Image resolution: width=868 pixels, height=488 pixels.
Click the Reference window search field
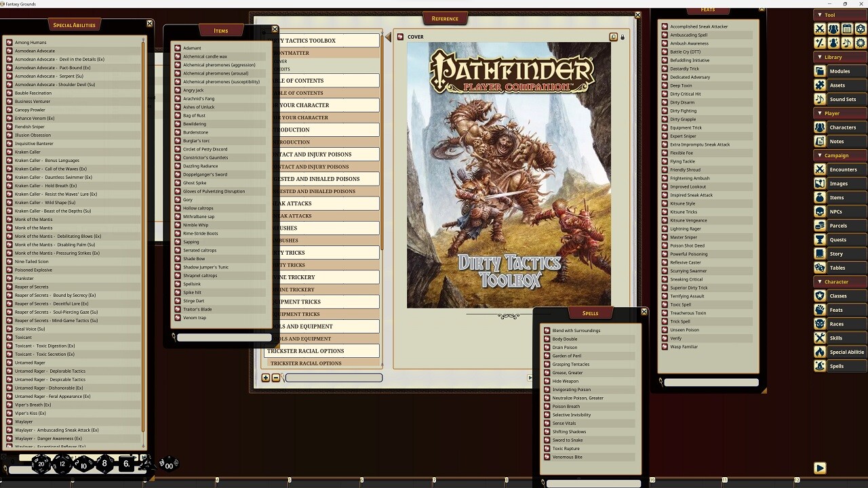[x=334, y=378]
